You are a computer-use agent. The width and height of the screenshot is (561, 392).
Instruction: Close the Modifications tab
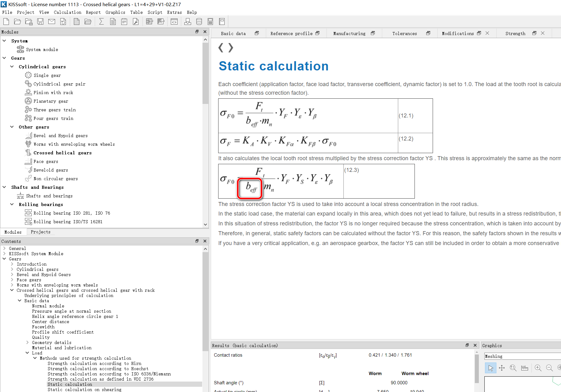[487, 33]
